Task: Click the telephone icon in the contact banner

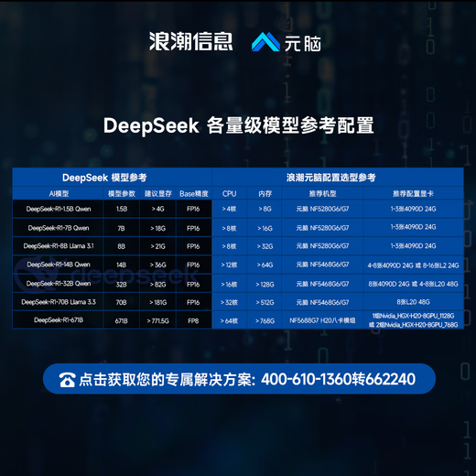Action: (67, 380)
